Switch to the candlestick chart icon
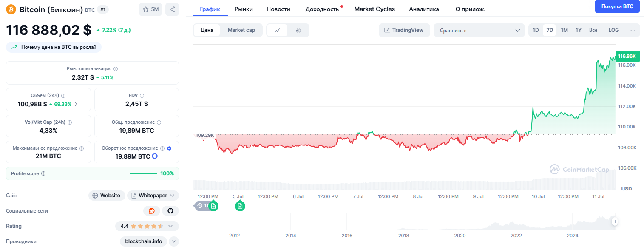Screen dimensions: 644x250 298,30
